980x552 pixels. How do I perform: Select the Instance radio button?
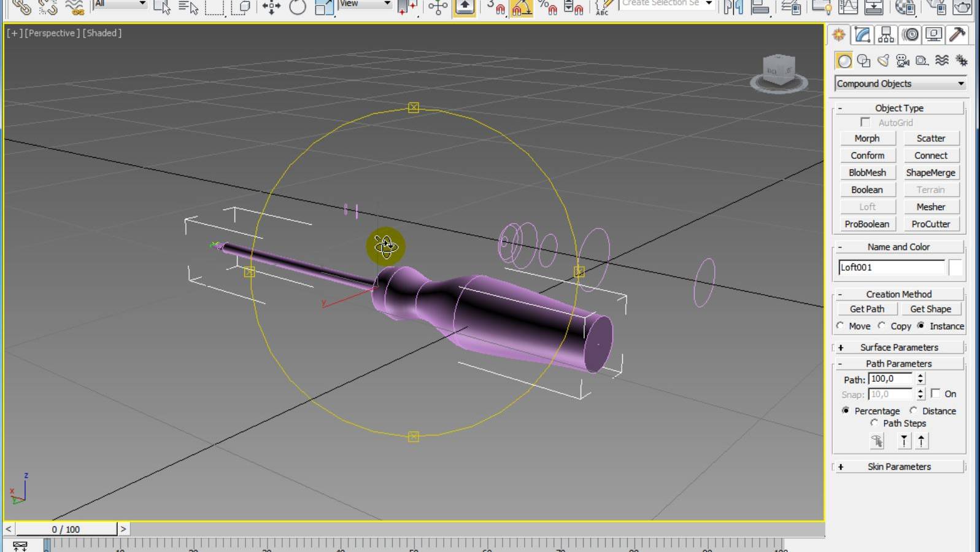921,325
